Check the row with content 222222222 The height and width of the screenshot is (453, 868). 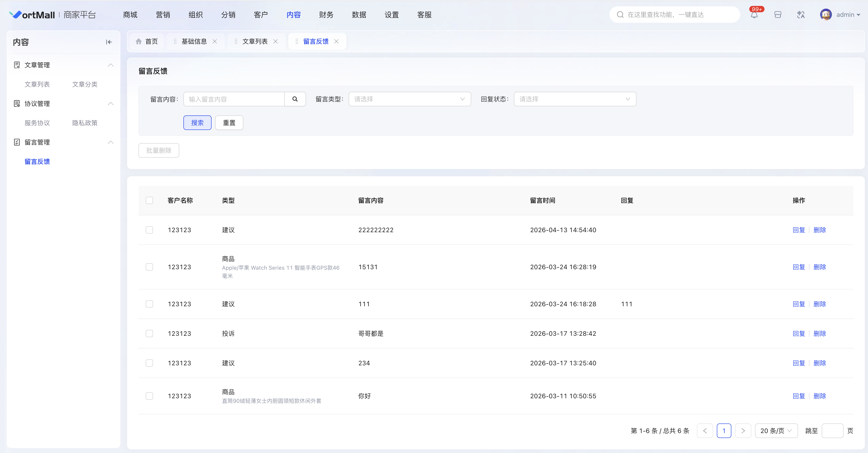(x=149, y=230)
